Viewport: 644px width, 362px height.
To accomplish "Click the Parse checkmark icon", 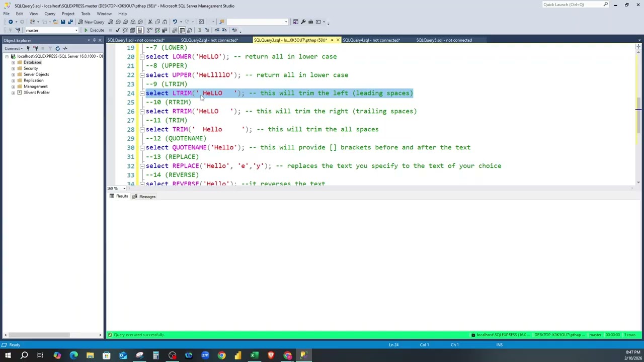I will [x=118, y=30].
